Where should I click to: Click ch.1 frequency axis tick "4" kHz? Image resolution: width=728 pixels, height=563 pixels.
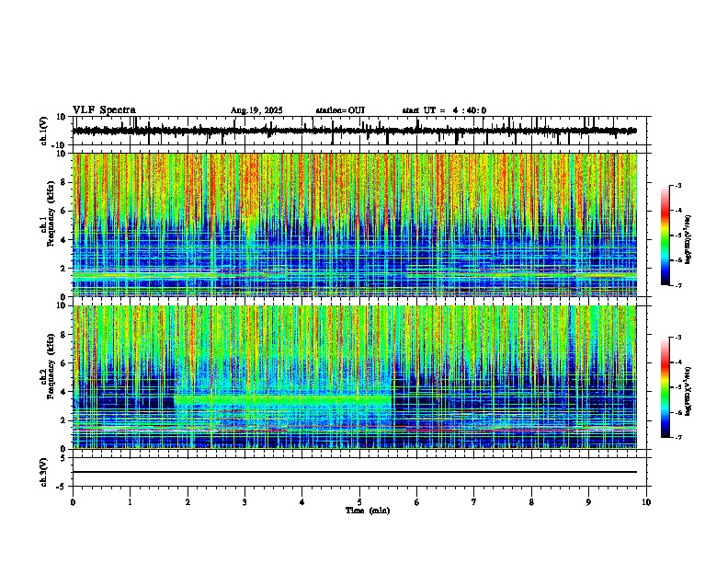[63, 240]
